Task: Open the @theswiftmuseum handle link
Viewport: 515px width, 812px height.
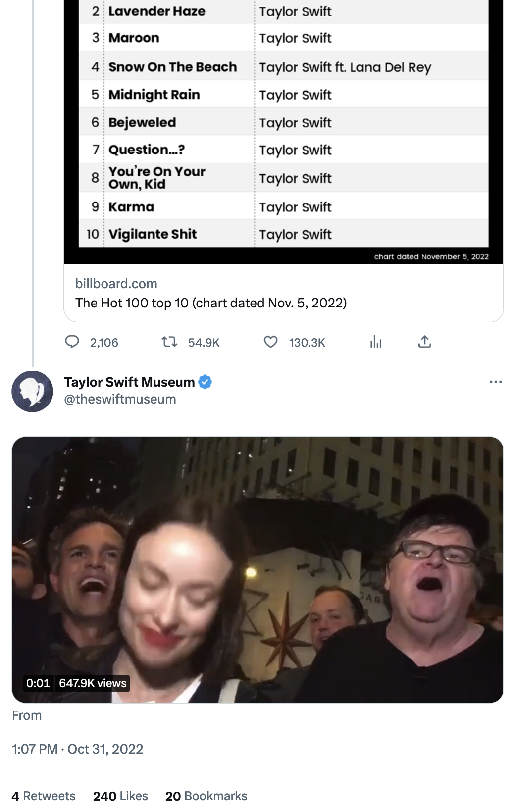Action: pyautogui.click(x=120, y=399)
